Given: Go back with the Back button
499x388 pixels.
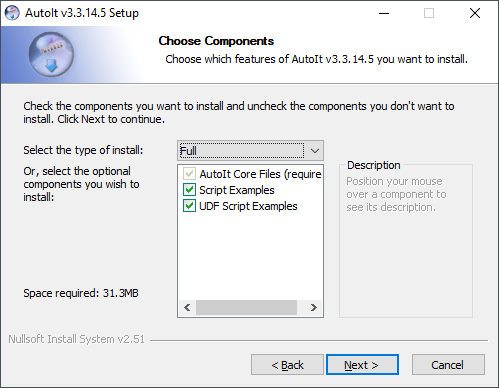Looking at the screenshot, I should [x=287, y=365].
